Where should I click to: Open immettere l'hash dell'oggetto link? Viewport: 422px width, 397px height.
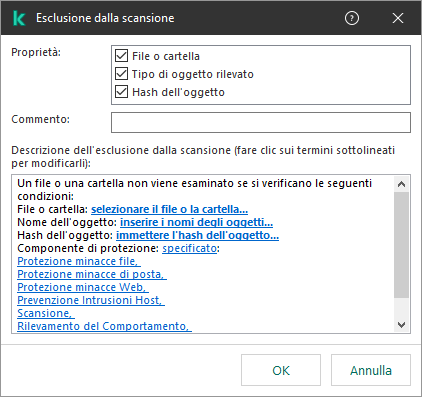click(x=197, y=235)
